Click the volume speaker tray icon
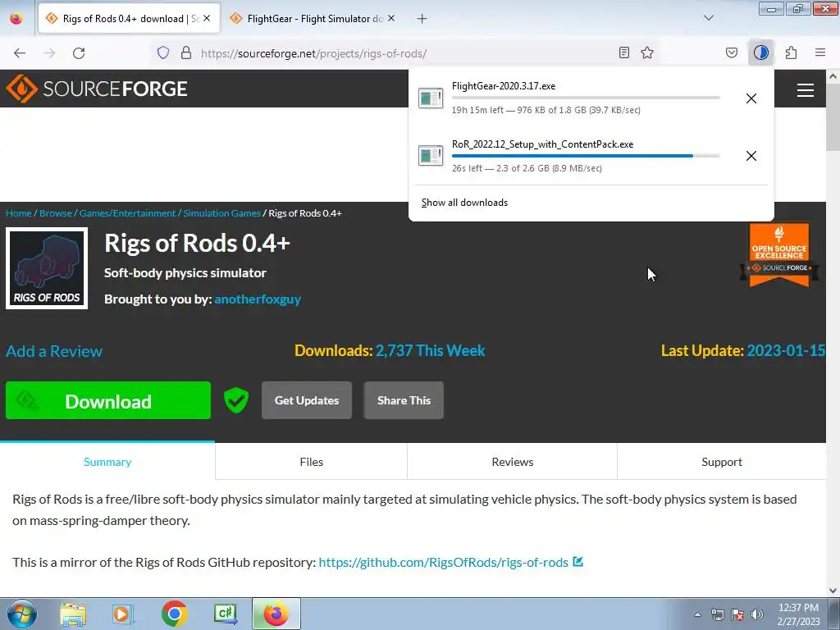The width and height of the screenshot is (840, 630). (x=757, y=614)
